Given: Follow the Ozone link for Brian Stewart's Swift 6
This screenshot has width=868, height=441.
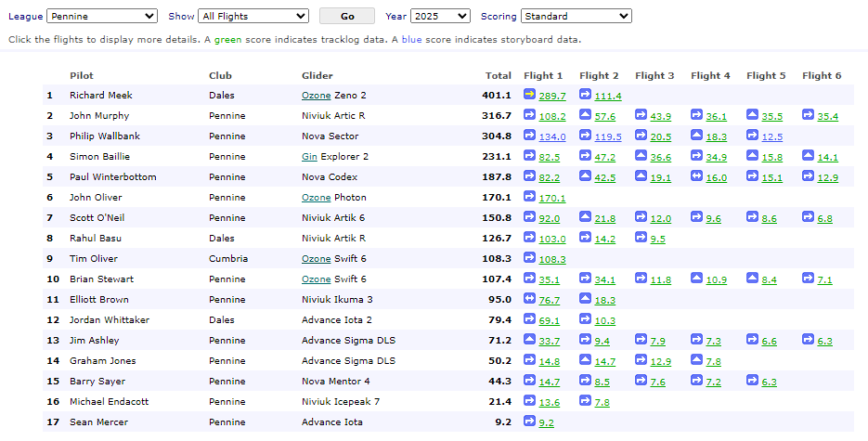Looking at the screenshot, I should [x=316, y=279].
